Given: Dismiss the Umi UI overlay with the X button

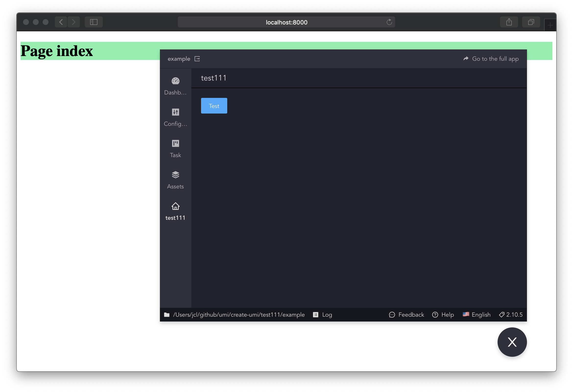Looking at the screenshot, I should (x=512, y=342).
